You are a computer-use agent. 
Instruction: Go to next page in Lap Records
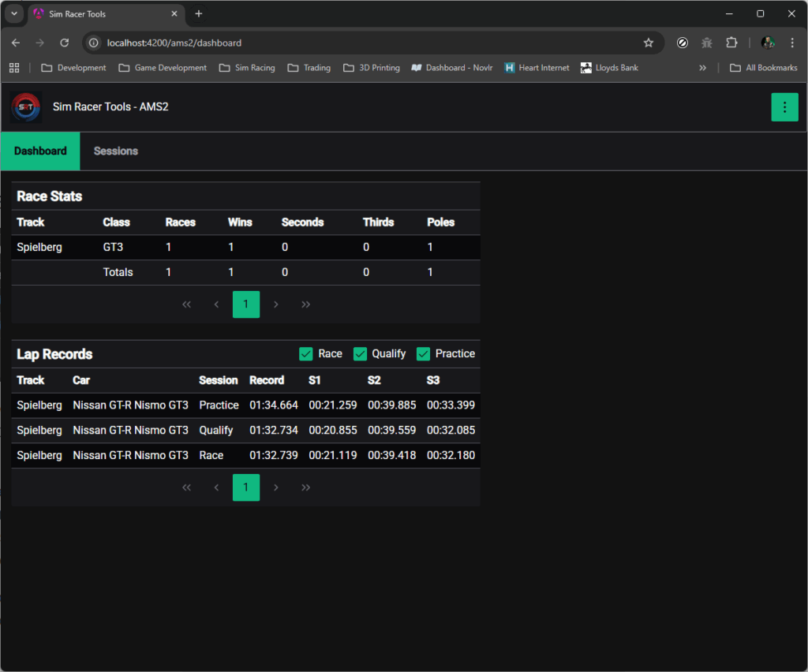[275, 487]
